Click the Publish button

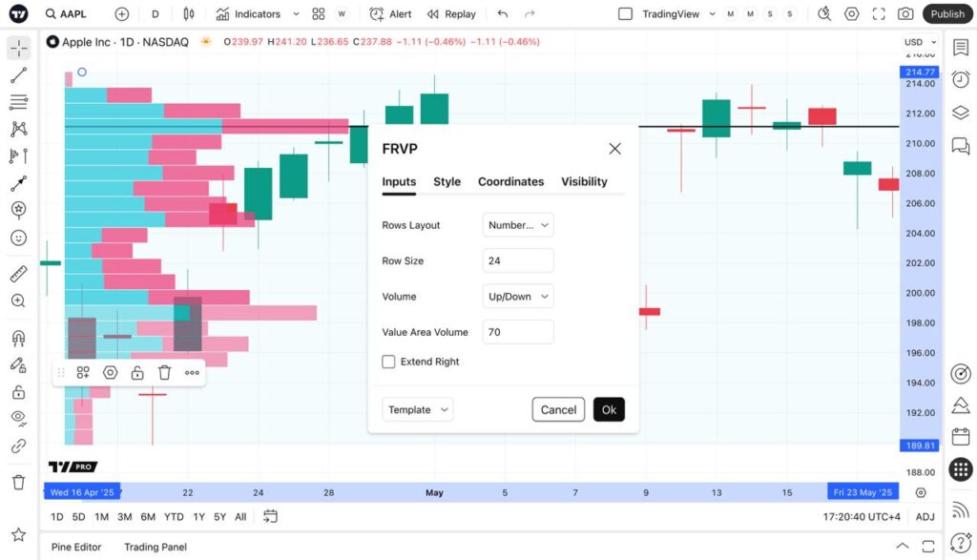(x=946, y=13)
